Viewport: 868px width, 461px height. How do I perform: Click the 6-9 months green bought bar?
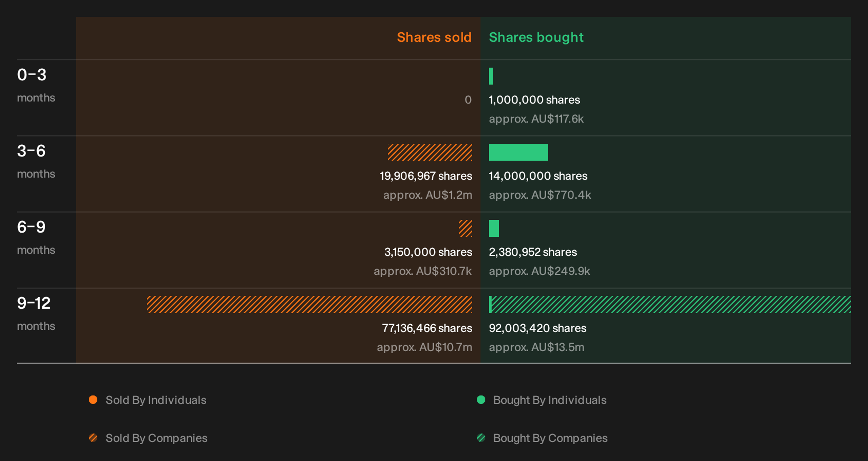494,228
